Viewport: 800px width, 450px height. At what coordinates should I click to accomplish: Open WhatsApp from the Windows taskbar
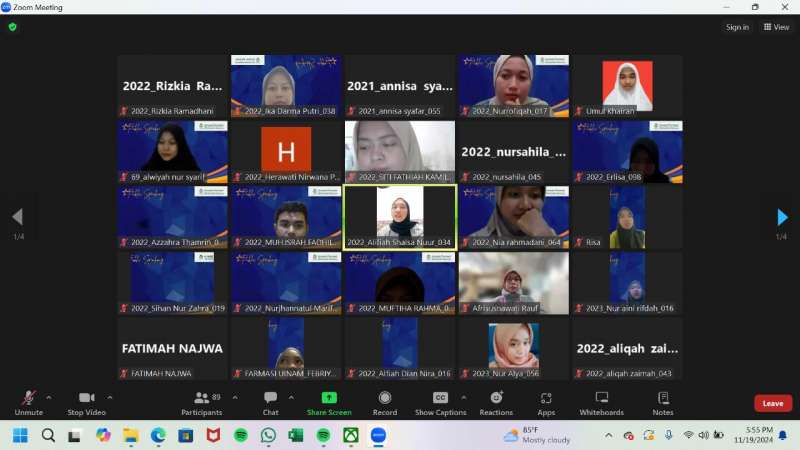pos(268,436)
